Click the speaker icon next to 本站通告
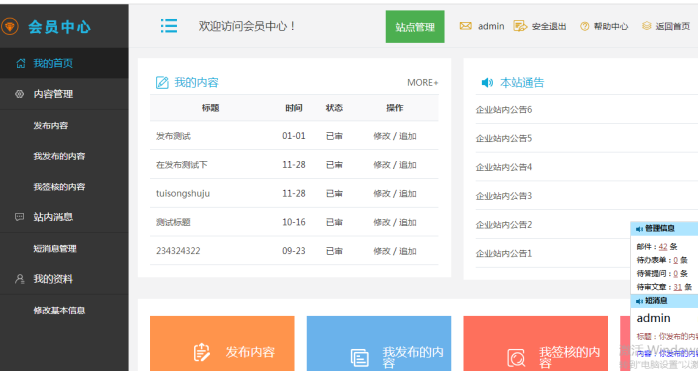 coord(487,82)
